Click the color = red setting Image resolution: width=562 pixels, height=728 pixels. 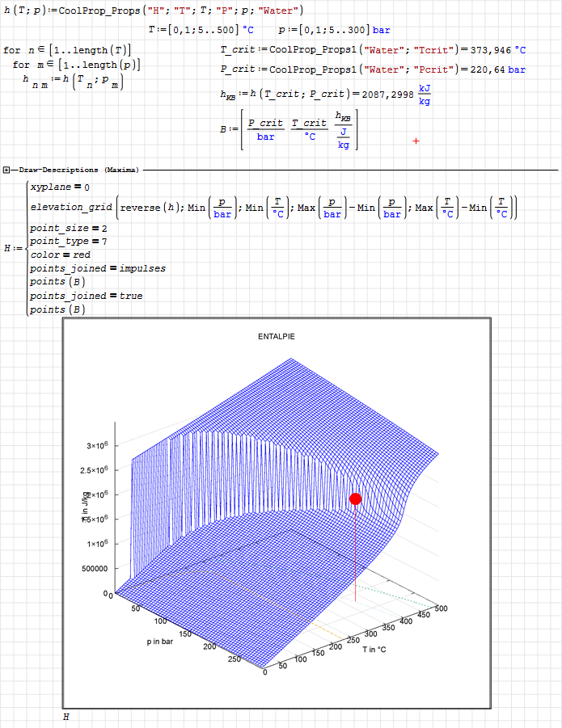[60, 255]
